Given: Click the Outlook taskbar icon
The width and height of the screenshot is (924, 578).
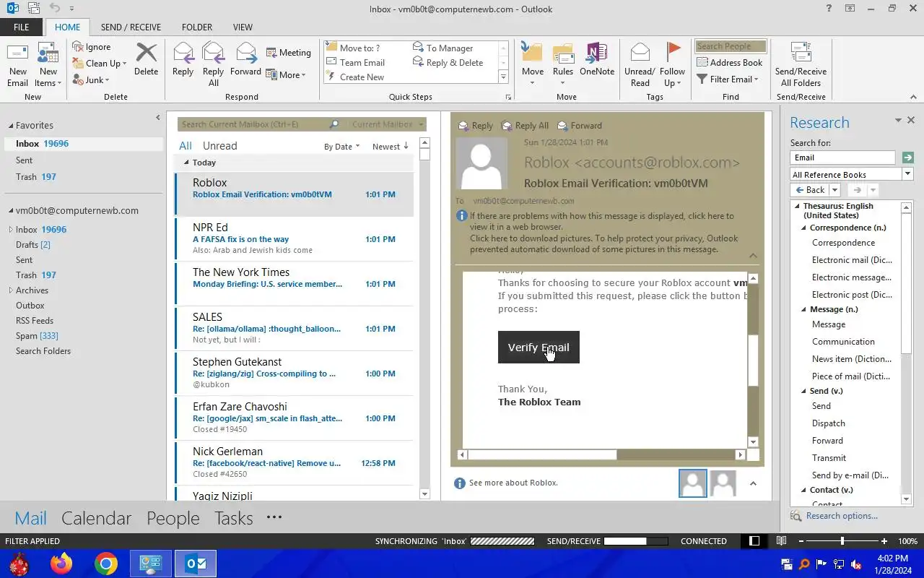Looking at the screenshot, I should coord(196,564).
